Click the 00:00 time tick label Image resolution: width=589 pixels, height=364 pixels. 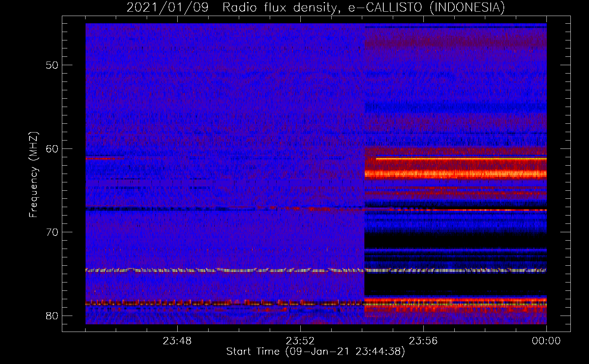pos(546,341)
